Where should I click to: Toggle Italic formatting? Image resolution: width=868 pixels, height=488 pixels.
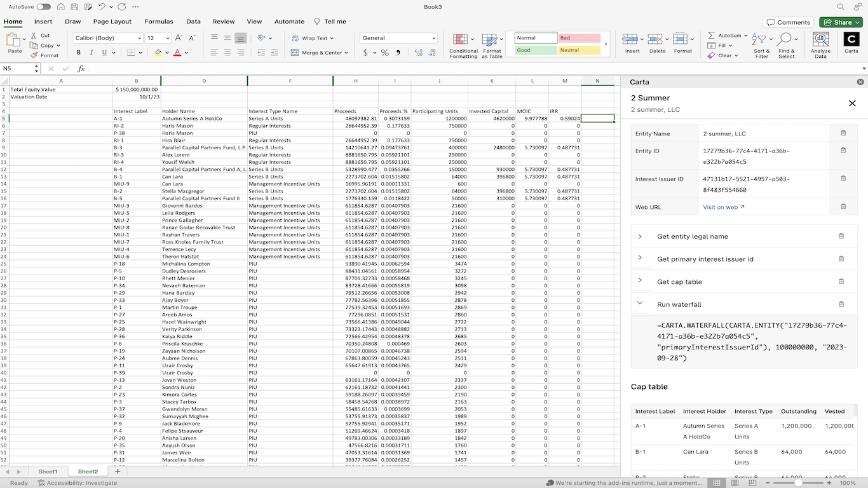click(x=92, y=53)
